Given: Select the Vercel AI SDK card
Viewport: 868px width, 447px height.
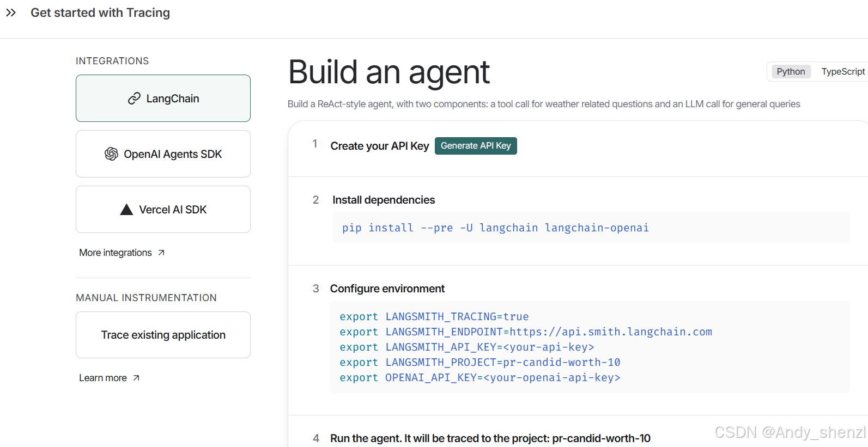Looking at the screenshot, I should pos(163,209).
